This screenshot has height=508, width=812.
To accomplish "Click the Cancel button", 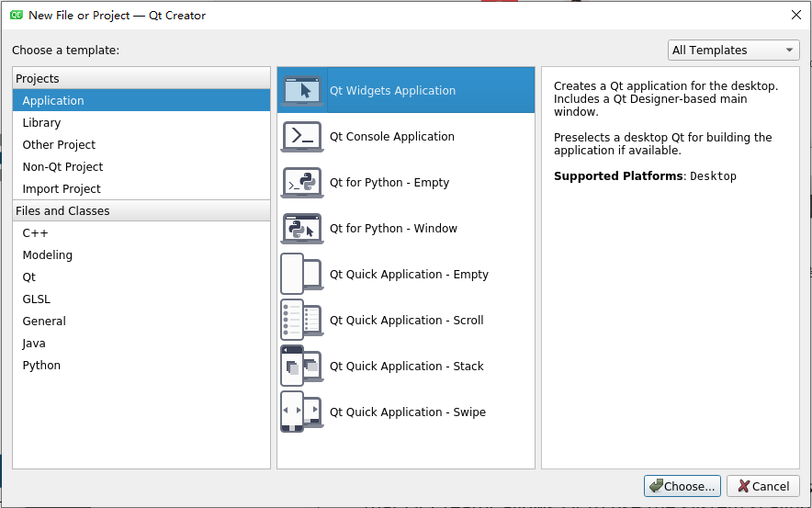I will point(763,486).
